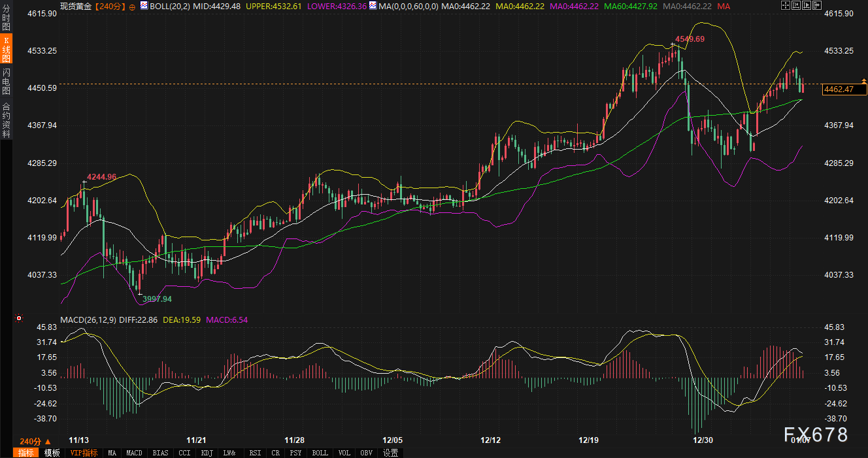
Task: Click the orange price alert marker above 4462.47
Action: pos(864,80)
